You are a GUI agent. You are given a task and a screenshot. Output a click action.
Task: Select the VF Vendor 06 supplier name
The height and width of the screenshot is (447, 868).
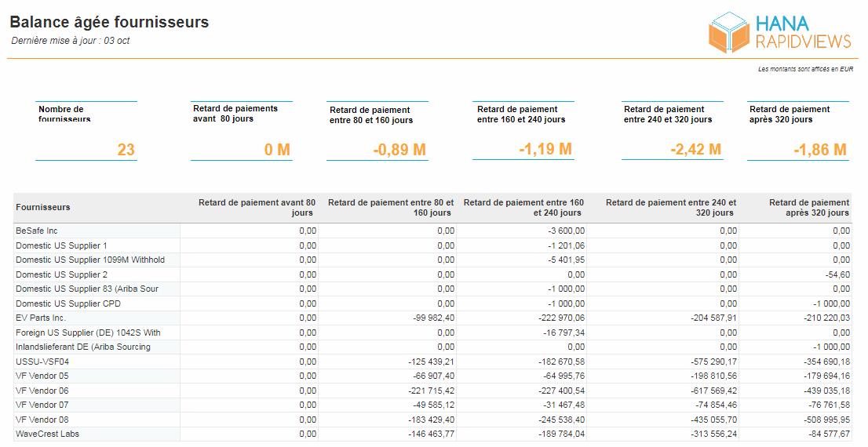[x=42, y=391]
